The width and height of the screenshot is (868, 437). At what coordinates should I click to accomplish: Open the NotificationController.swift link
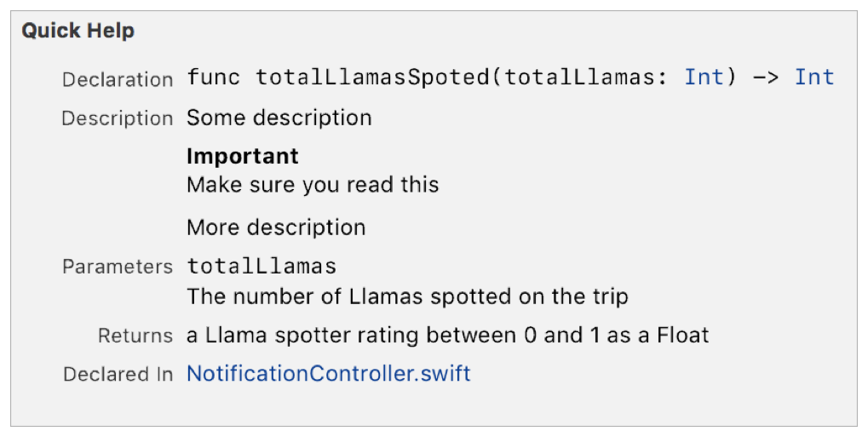pyautogui.click(x=328, y=373)
